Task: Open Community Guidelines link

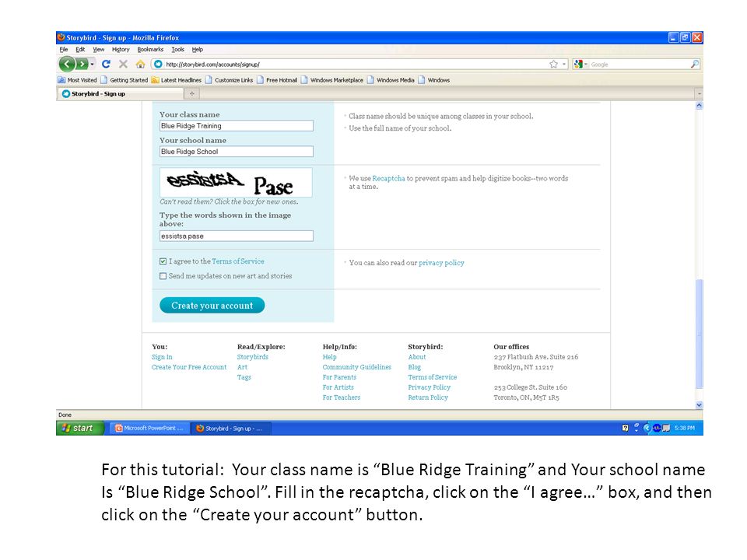Action: pyautogui.click(x=357, y=367)
